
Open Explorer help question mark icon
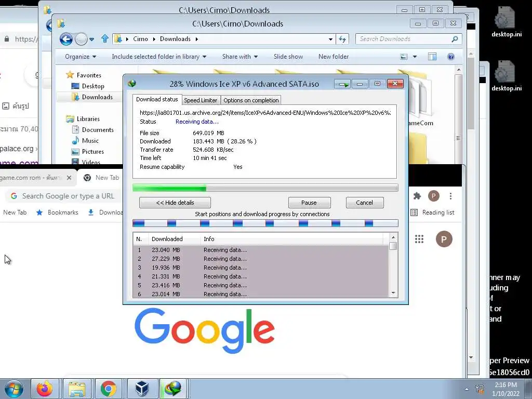tap(450, 57)
